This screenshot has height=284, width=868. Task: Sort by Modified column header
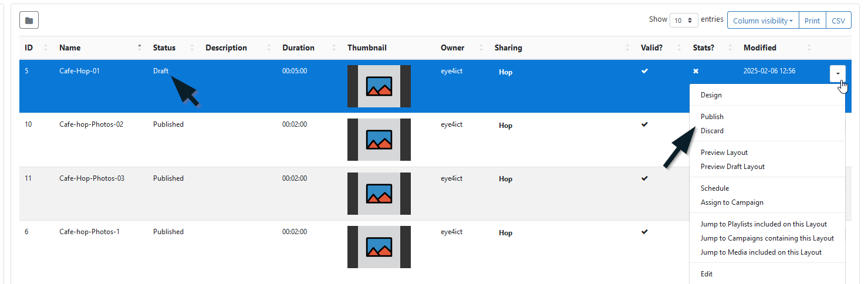tap(778, 48)
